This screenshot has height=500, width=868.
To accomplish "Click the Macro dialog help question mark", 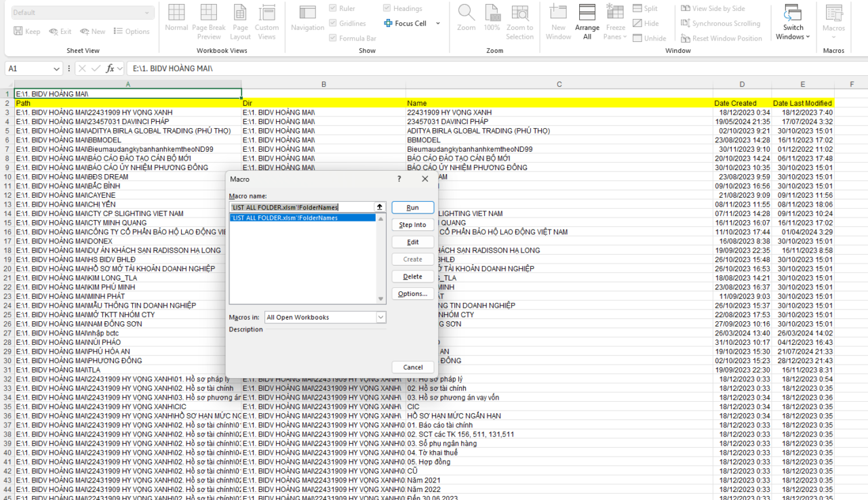I will point(399,179).
